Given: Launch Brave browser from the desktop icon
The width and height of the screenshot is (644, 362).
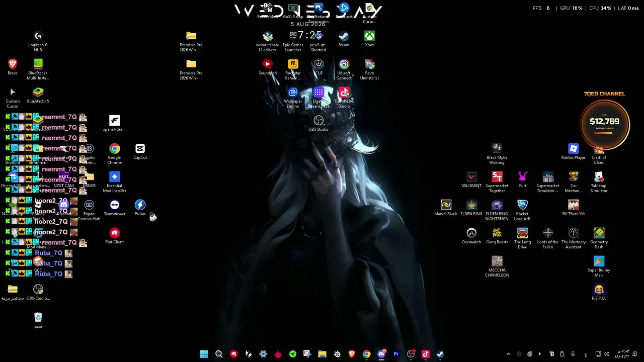Looking at the screenshot, I should (13, 64).
